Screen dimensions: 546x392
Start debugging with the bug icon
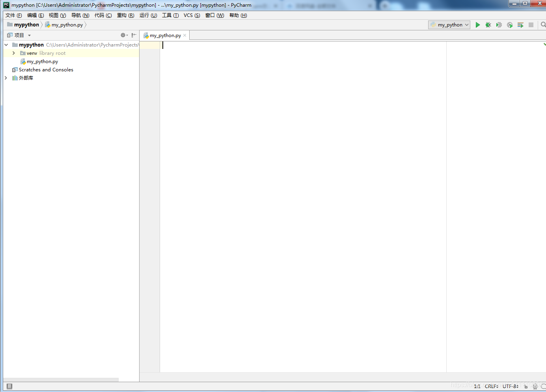click(x=488, y=25)
